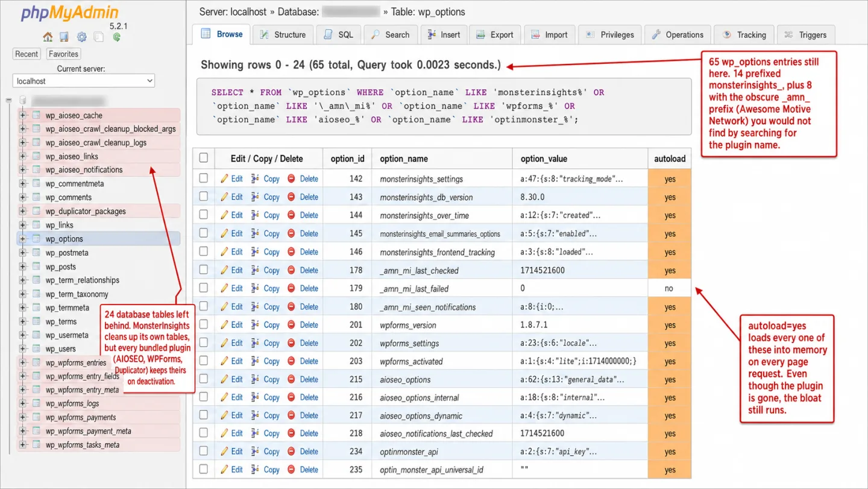Click Copy icon for aioseo_options_dynamic row

[255, 415]
